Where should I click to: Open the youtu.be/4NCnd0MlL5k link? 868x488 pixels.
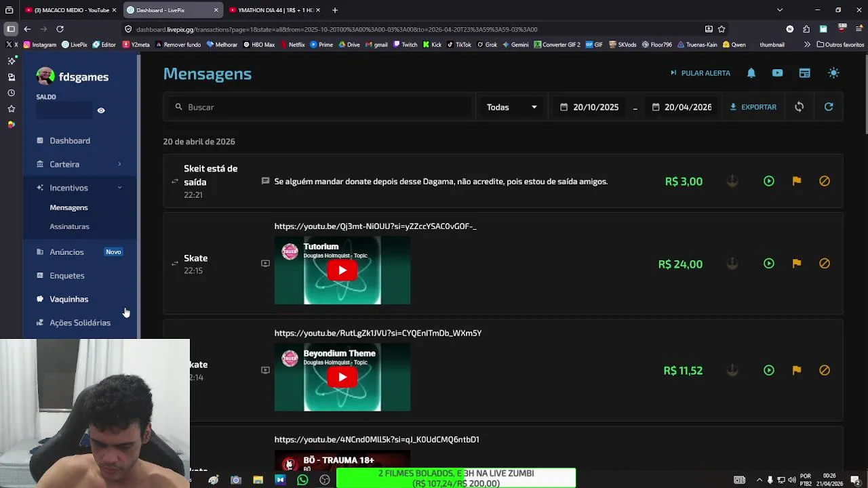(x=376, y=440)
